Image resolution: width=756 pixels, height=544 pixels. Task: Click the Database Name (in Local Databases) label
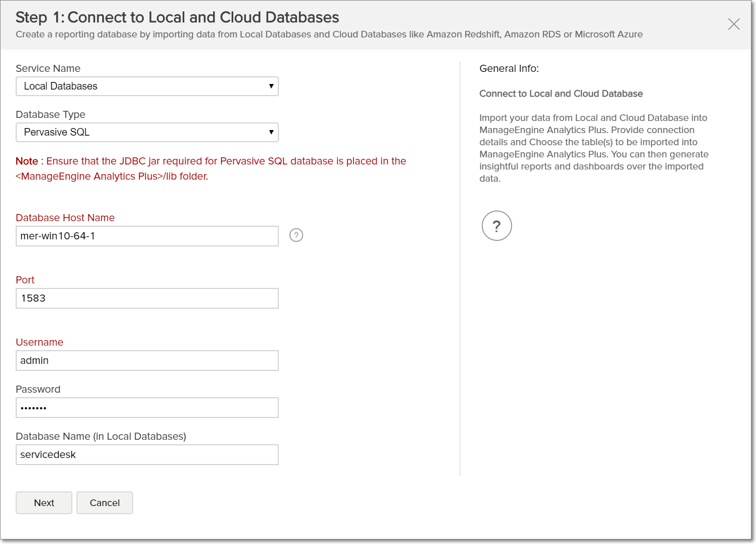click(x=101, y=436)
